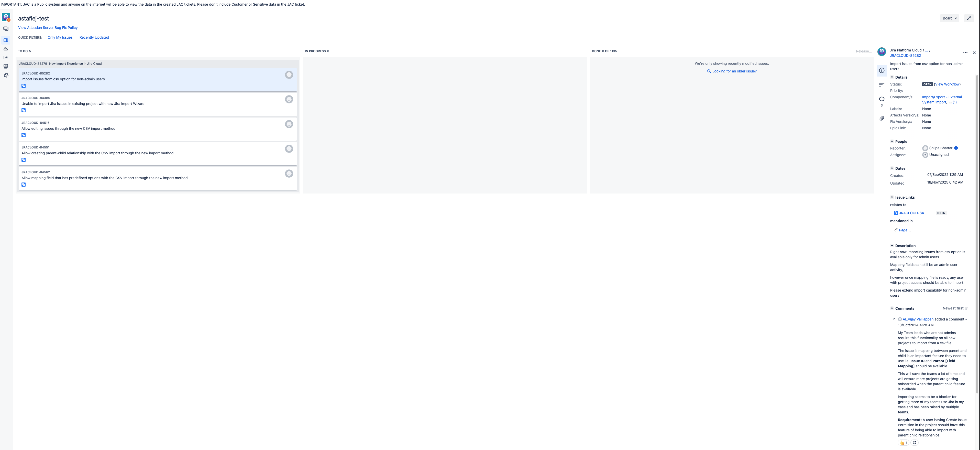Toggle comment sort order Newest first
This screenshot has height=450, width=980.
click(x=955, y=308)
